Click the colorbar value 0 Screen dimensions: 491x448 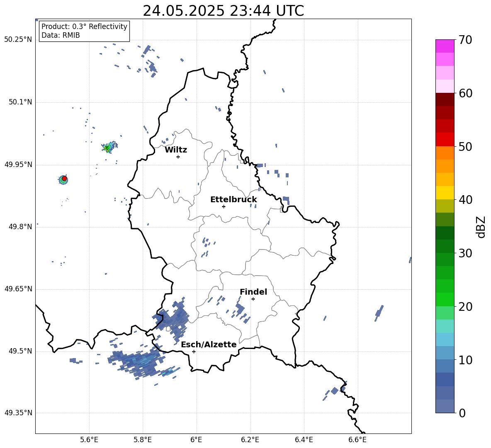click(462, 413)
